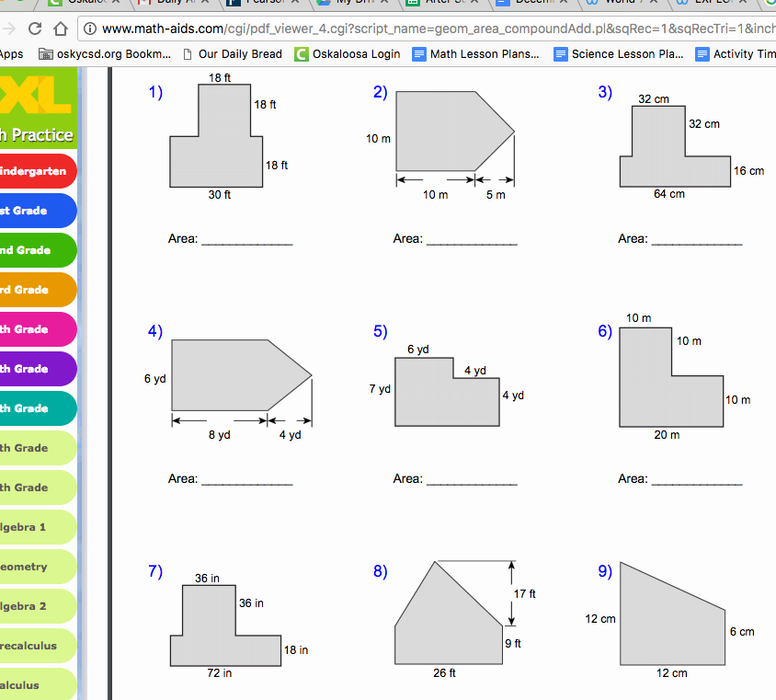Viewport: 776px width, 700px height.
Task: Click the address bar with the math-aids.com URL
Action: tap(432, 29)
